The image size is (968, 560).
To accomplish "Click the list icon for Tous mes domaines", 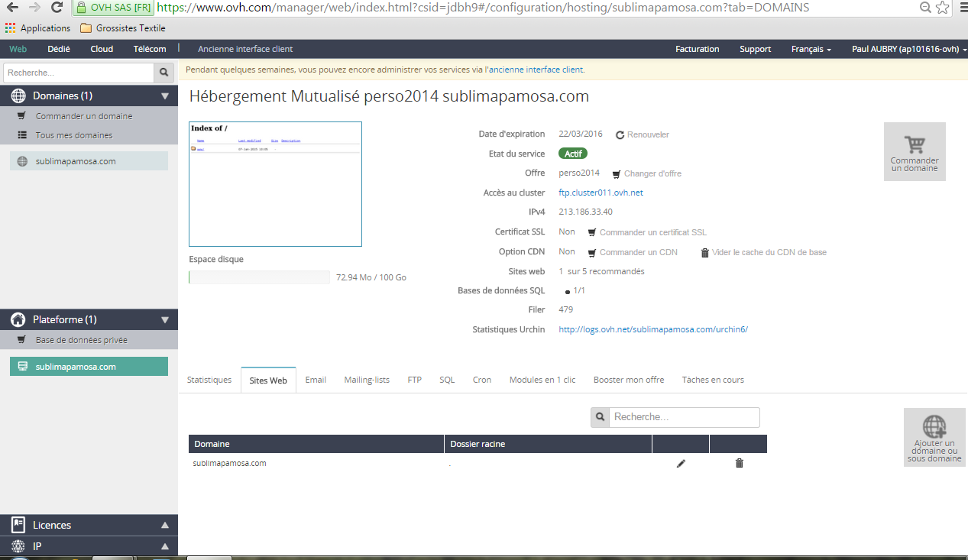I will 21,135.
